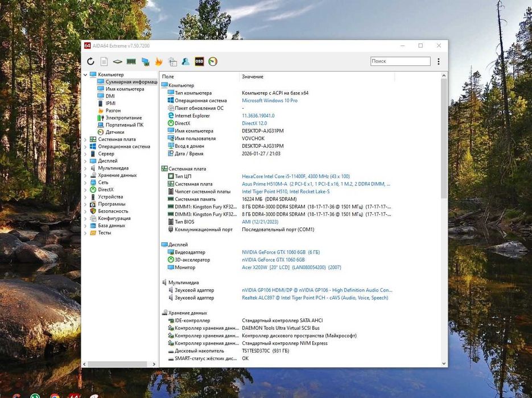Click the Internet Explorer icon in list
Image resolution: width=532 pixels, height=398 pixels.
pyautogui.click(x=171, y=115)
